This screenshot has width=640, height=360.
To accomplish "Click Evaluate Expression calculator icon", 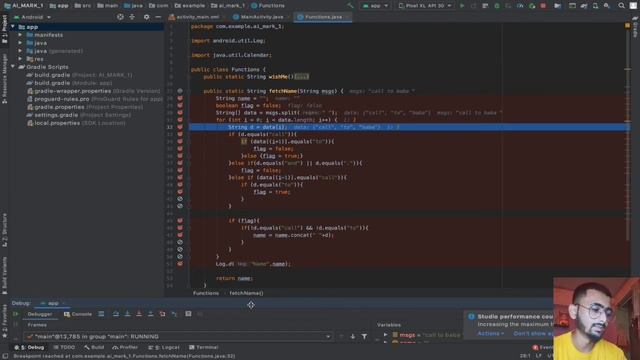I will click(188, 314).
